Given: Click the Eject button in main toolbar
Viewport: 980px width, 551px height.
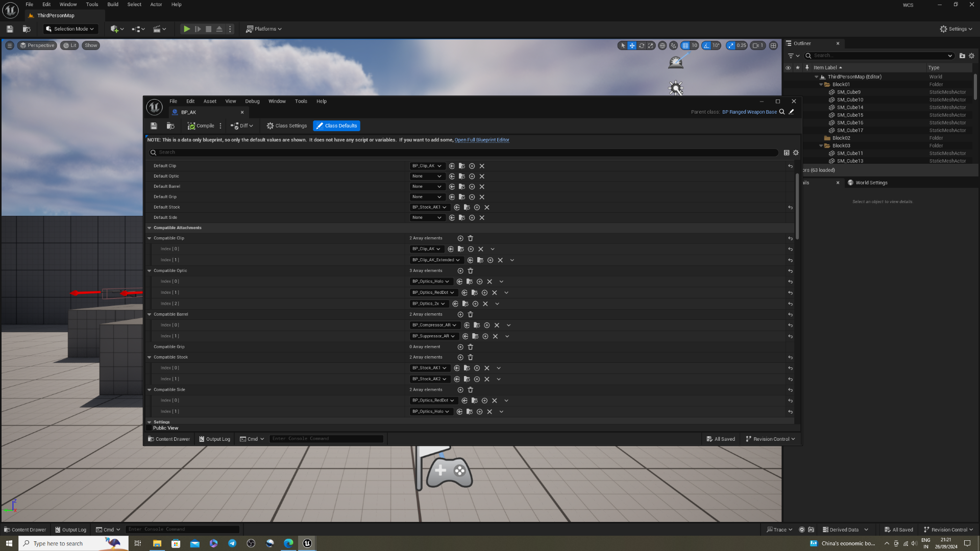Looking at the screenshot, I should click(x=219, y=29).
